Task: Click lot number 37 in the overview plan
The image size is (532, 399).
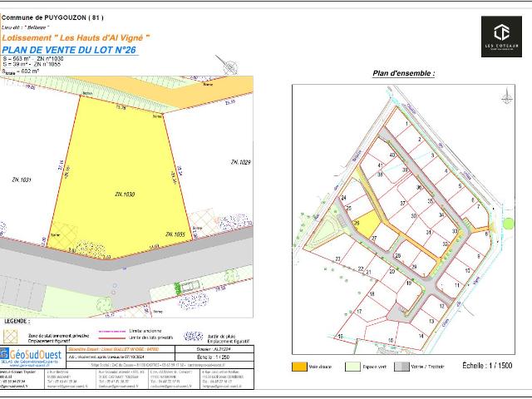Action: coord(402,203)
